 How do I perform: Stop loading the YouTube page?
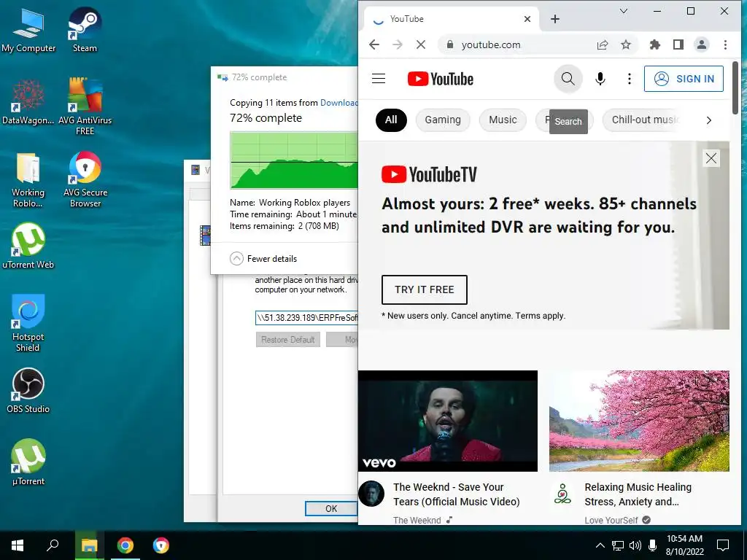pyautogui.click(x=421, y=44)
